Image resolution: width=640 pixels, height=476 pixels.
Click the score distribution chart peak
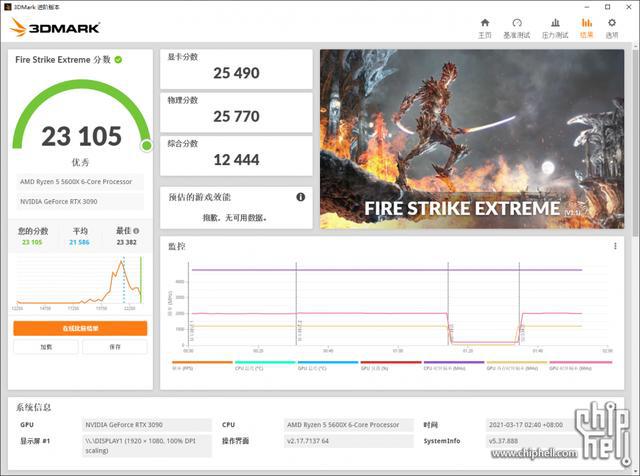coord(121,262)
